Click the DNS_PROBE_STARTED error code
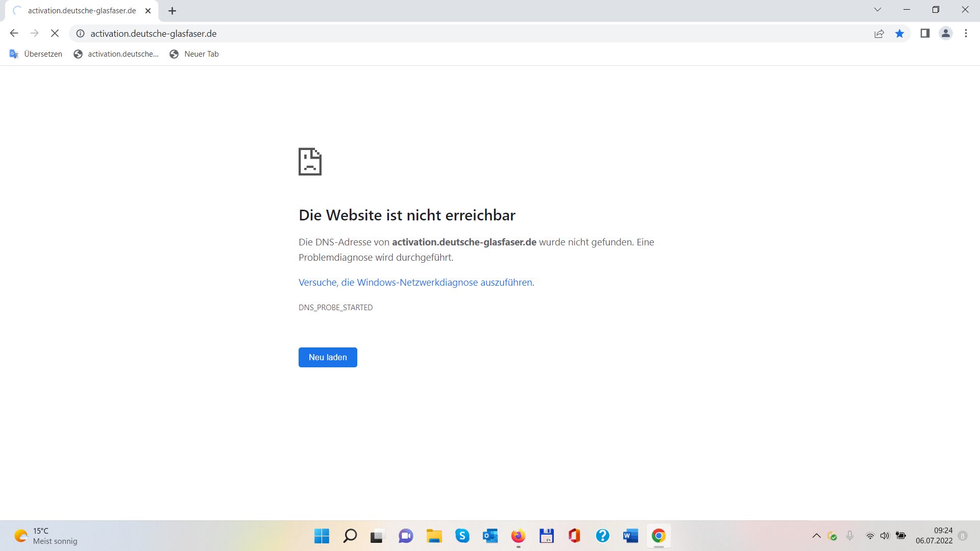The height and width of the screenshot is (551, 980). tap(336, 308)
